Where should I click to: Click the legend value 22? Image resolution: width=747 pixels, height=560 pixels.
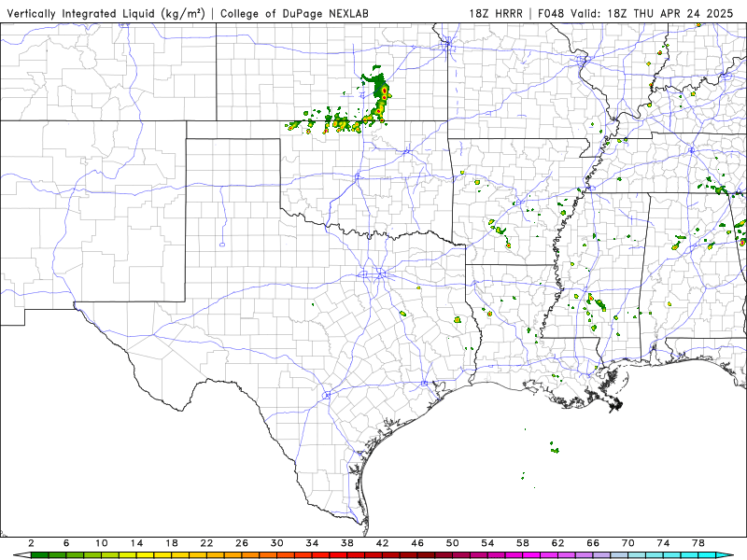point(206,543)
